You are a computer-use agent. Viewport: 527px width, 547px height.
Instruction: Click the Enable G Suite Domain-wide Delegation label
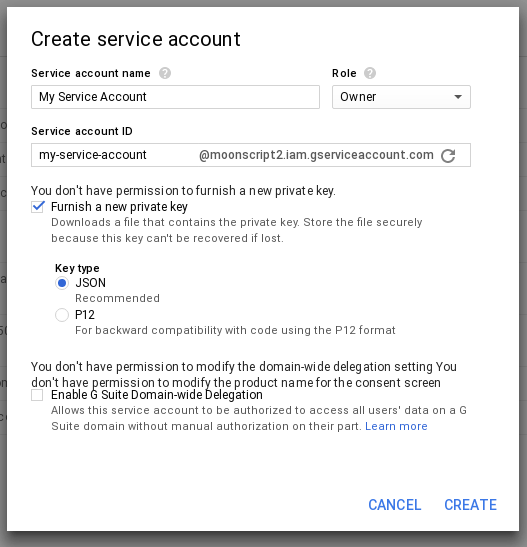pos(157,395)
